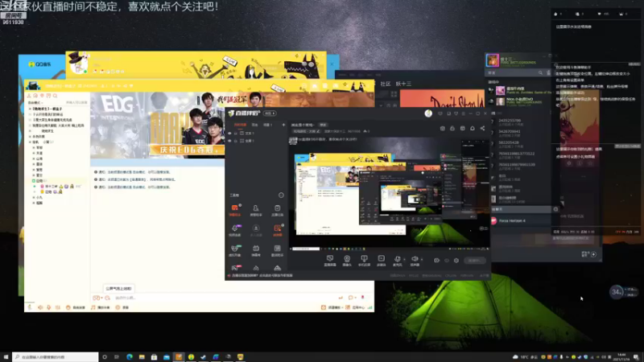Open the 妖十三 profile tab in Steam
The image size is (644, 362).
coord(403,84)
